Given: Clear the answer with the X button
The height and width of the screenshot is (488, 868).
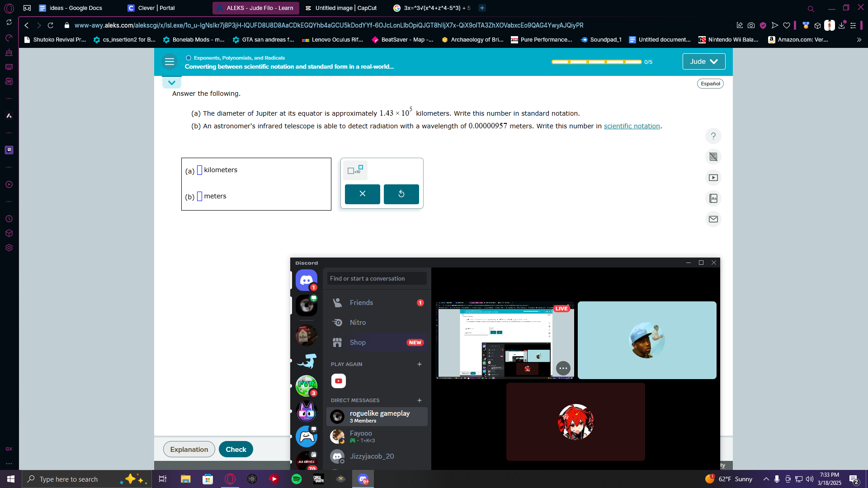Looking at the screenshot, I should (363, 194).
